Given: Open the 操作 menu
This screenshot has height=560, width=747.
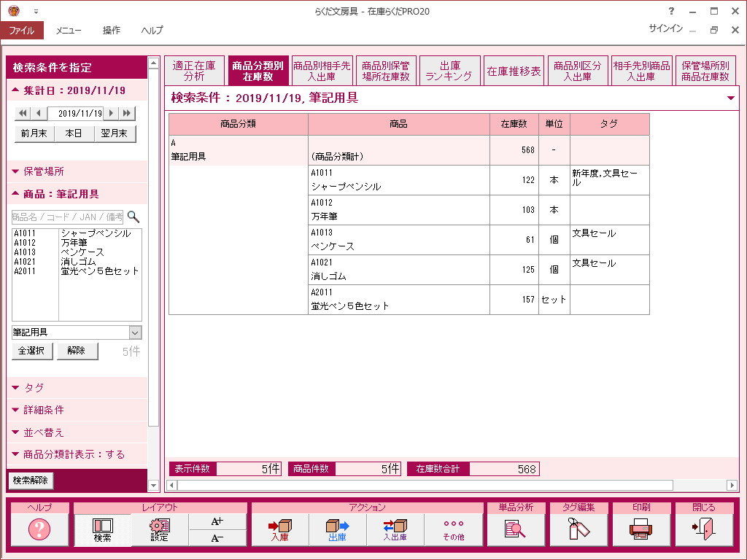Looking at the screenshot, I should tap(112, 30).
